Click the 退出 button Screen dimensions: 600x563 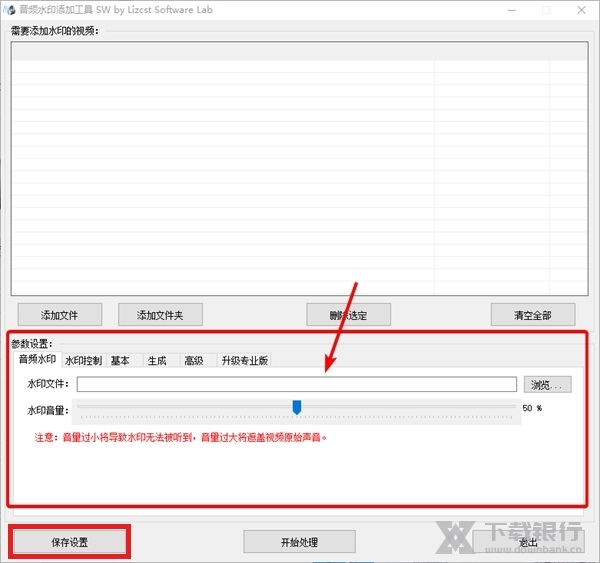[529, 542]
